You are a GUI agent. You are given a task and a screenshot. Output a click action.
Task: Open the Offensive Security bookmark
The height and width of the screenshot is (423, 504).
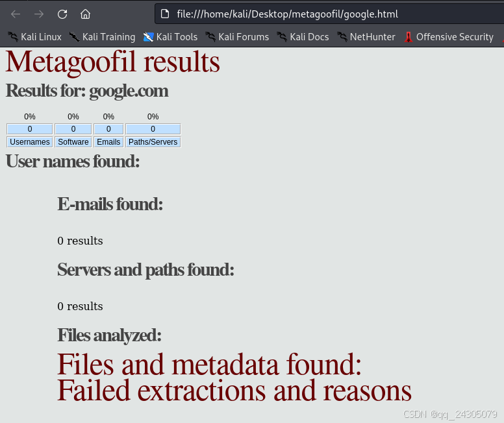point(449,37)
